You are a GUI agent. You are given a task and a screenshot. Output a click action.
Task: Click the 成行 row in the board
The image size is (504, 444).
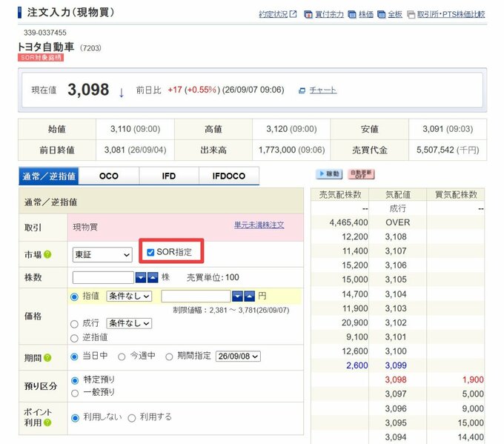[397, 208]
